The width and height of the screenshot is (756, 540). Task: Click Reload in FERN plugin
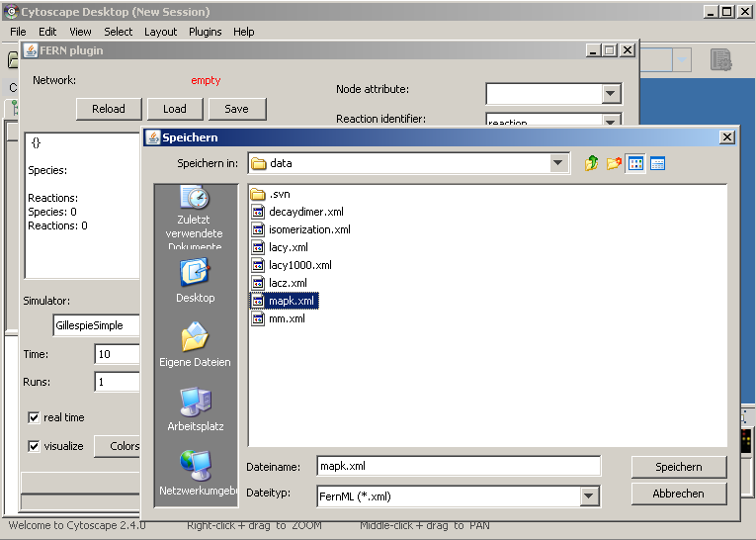[x=109, y=109]
